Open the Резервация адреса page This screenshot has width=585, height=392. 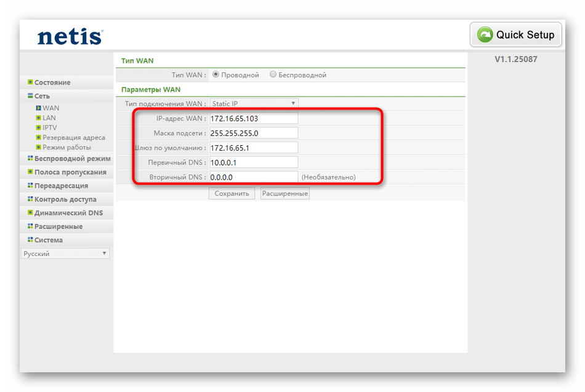point(74,138)
